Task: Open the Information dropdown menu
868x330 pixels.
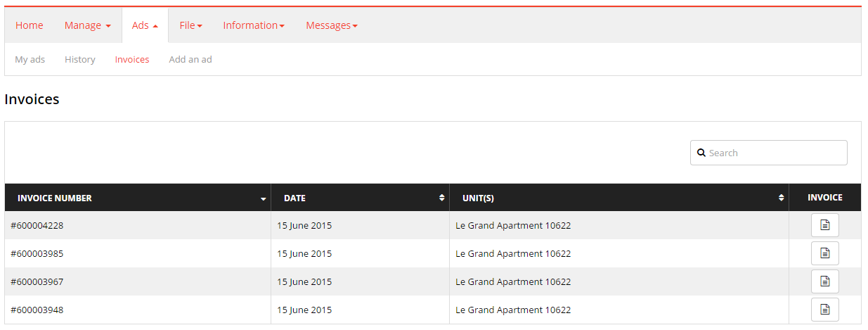Action: pyautogui.click(x=254, y=25)
